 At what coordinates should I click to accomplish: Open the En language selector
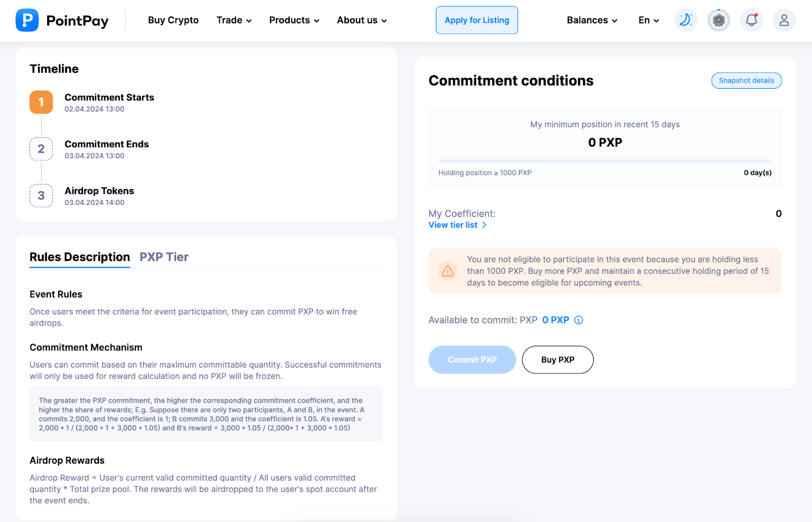649,20
